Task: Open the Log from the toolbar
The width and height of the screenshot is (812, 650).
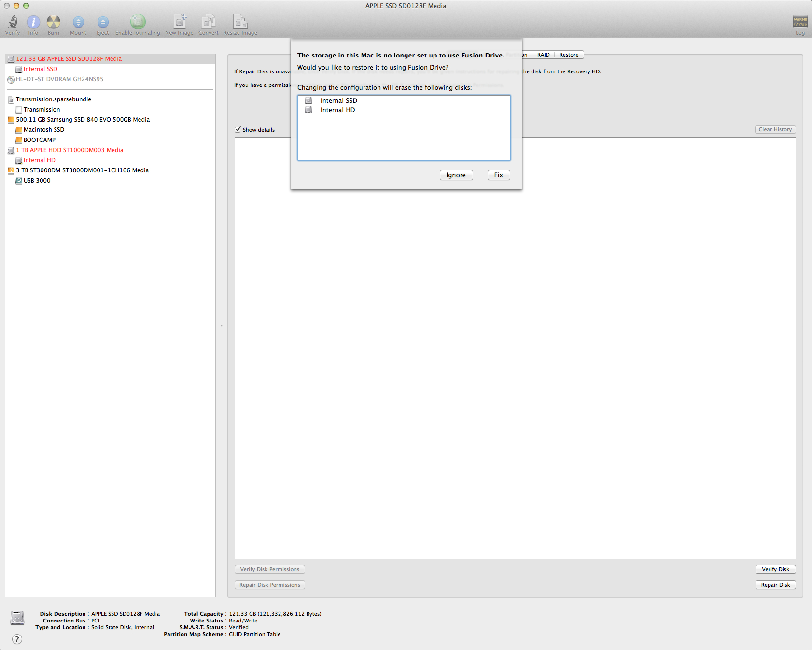Action: tap(800, 22)
